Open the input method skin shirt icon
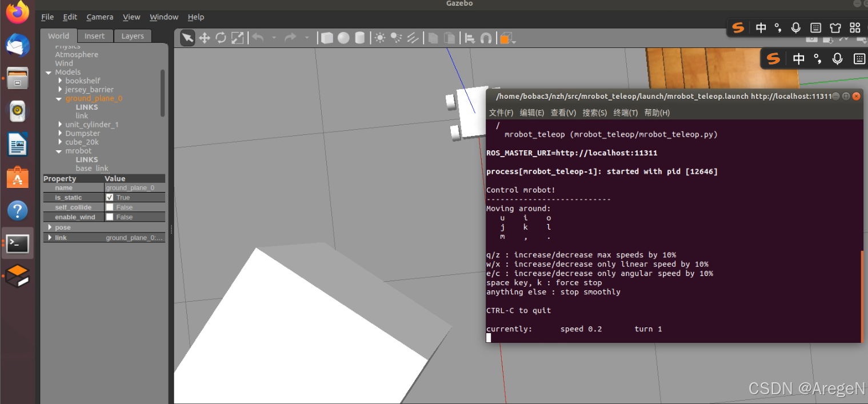The image size is (868, 404). 835,27
